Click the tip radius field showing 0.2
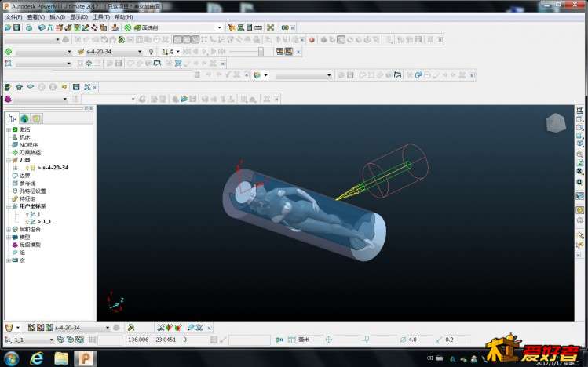This screenshot has width=588, height=367. pos(449,340)
